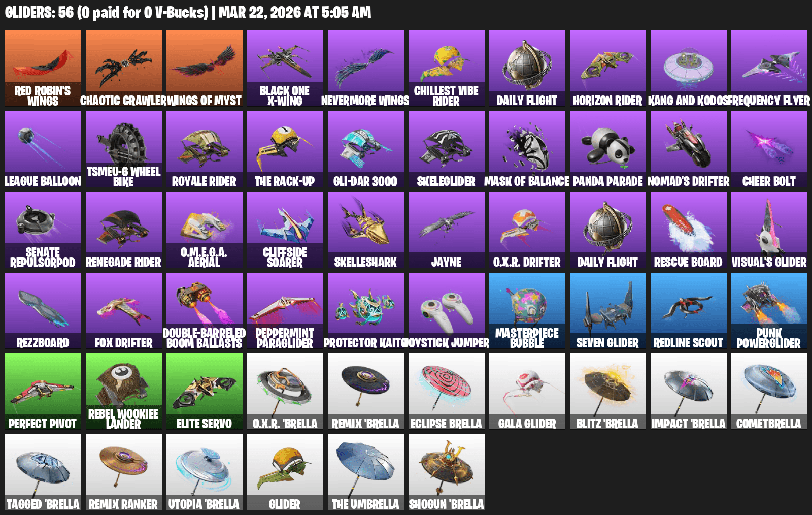The width and height of the screenshot is (812, 515).
Task: Select the Panda Parade balloon glider
Action: (x=608, y=149)
